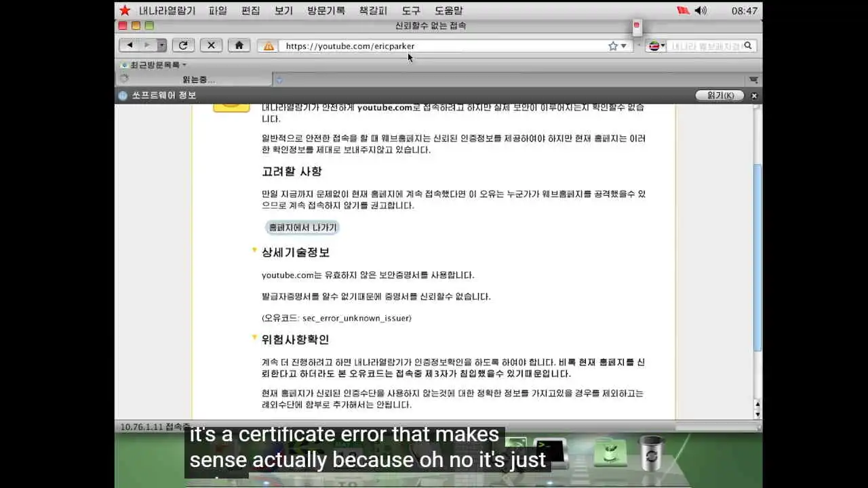Open a new tab with plus button
Image resolution: width=868 pixels, height=488 pixels.
point(279,80)
